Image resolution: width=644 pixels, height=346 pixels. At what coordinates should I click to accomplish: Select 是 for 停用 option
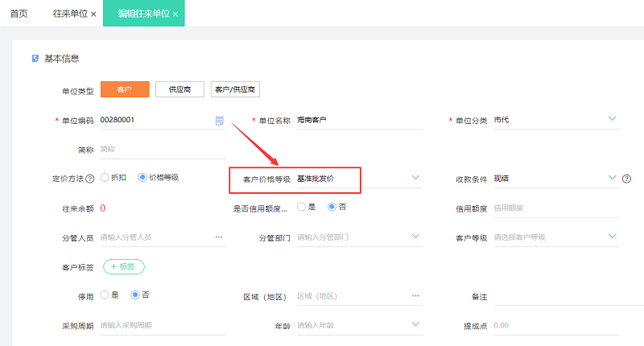click(105, 295)
